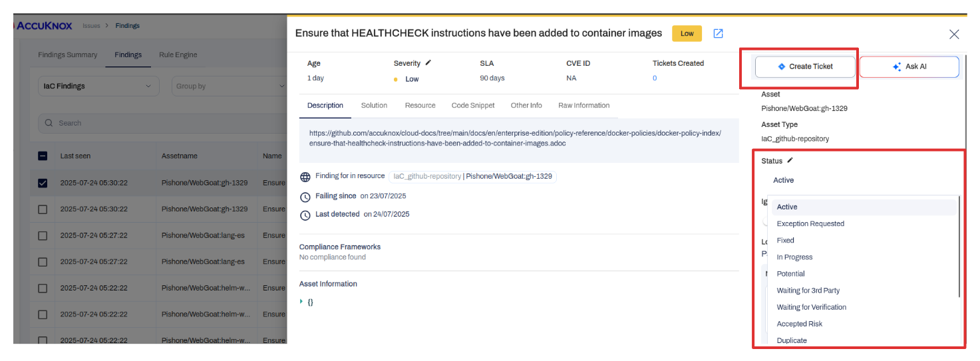Select Exception Requested status option

810,223
